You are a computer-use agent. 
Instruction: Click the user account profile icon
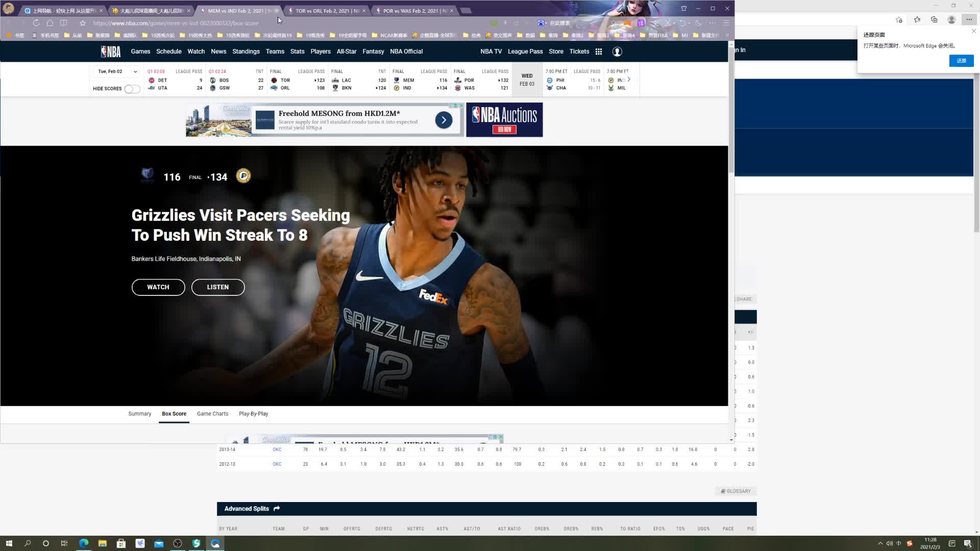[x=617, y=52]
